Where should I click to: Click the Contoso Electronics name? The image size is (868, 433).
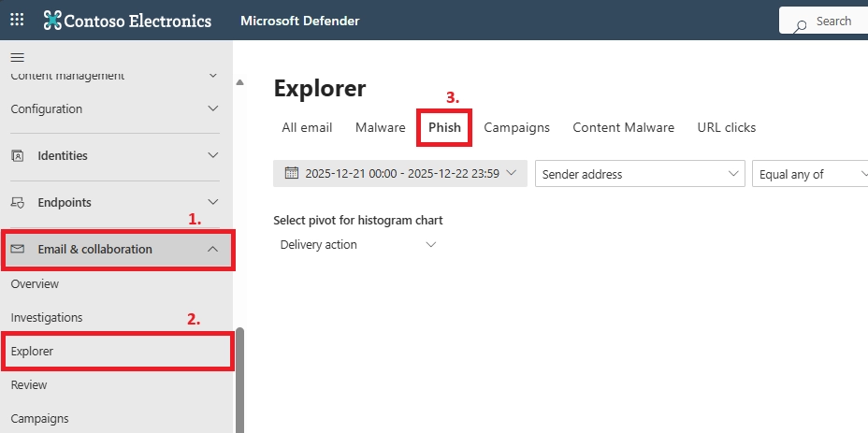(x=137, y=21)
